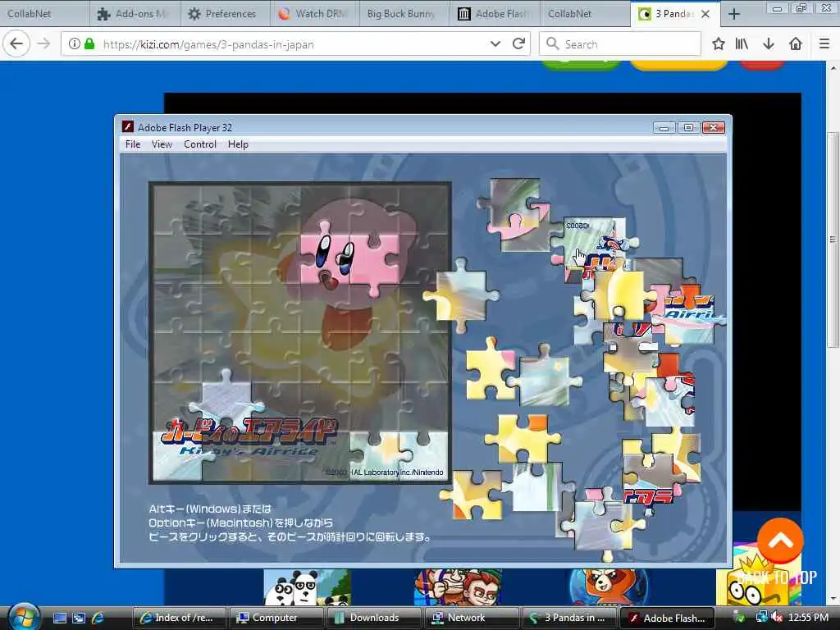Click the 12:55 PM taskbar clock

click(808, 618)
